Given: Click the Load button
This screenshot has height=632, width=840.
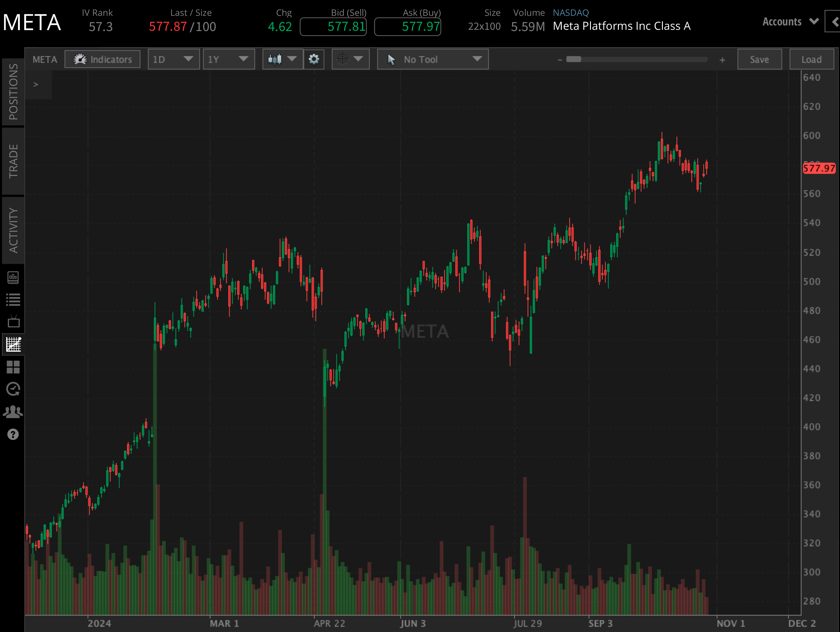Looking at the screenshot, I should point(811,59).
